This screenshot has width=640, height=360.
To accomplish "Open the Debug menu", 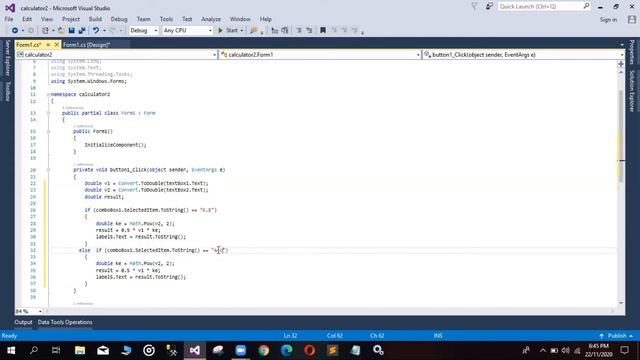I will coord(119,19).
